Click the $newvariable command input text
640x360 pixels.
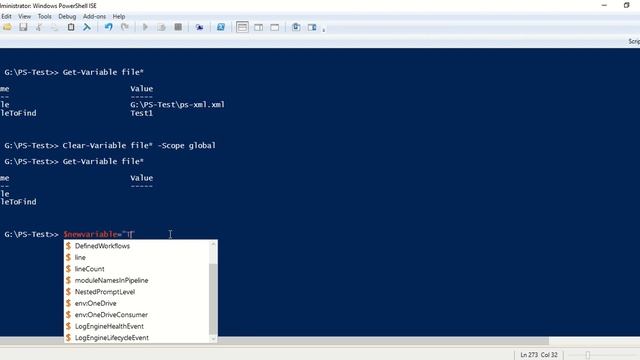(99, 234)
